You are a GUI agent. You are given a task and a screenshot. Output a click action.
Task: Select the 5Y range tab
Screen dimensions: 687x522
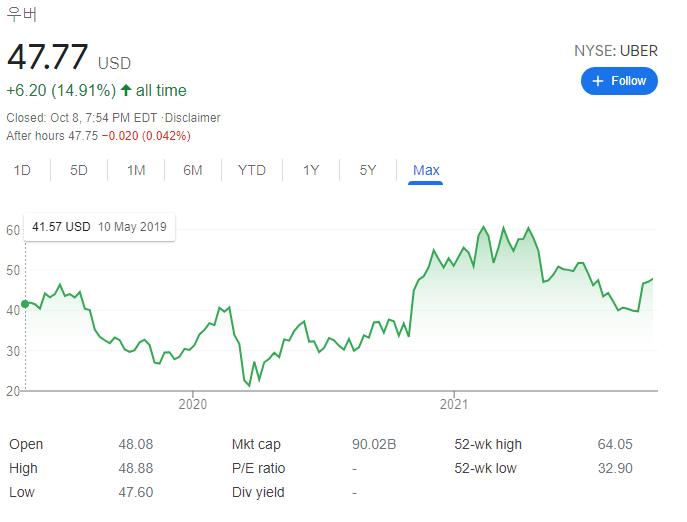[x=368, y=170]
